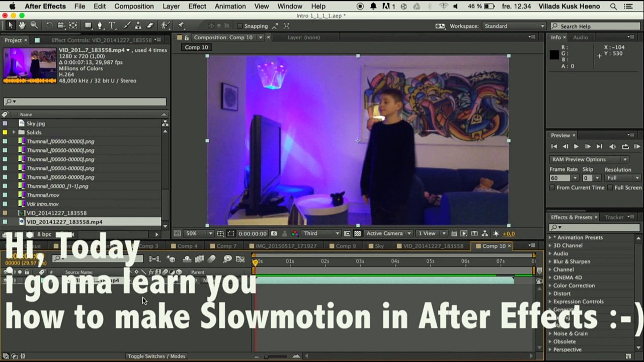Click the Info panel black color swatch

click(x=554, y=55)
